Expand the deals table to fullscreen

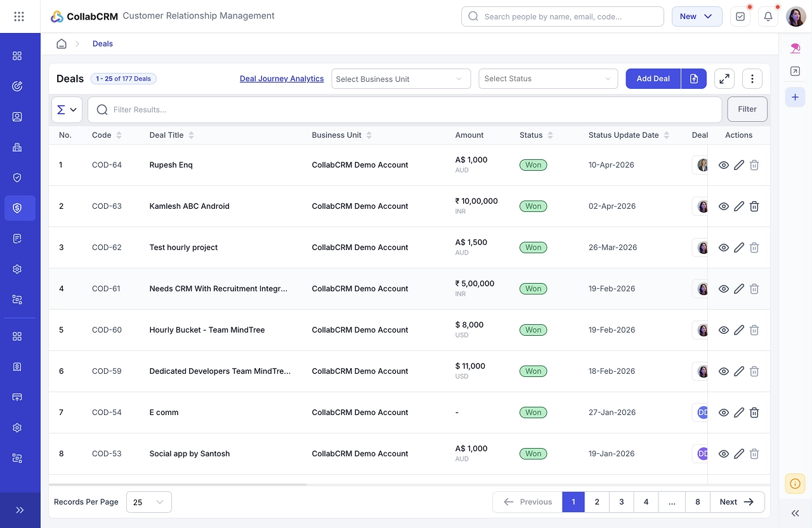(x=724, y=79)
